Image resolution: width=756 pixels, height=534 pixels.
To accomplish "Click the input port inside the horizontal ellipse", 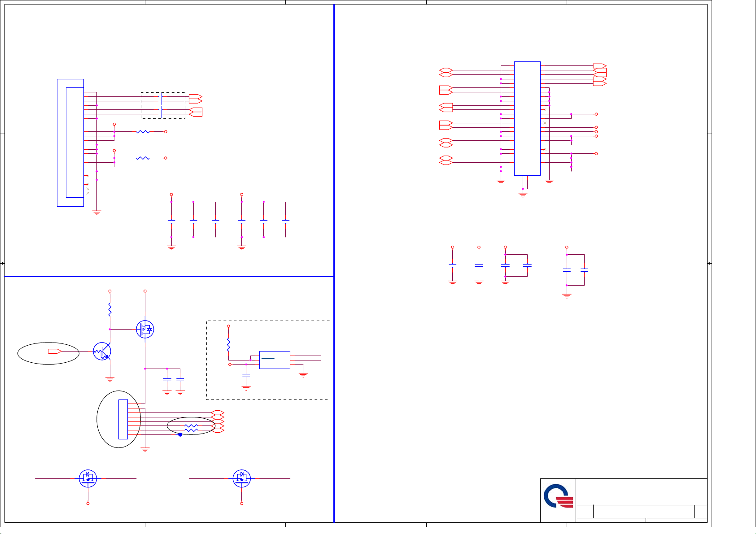I will click(x=55, y=351).
